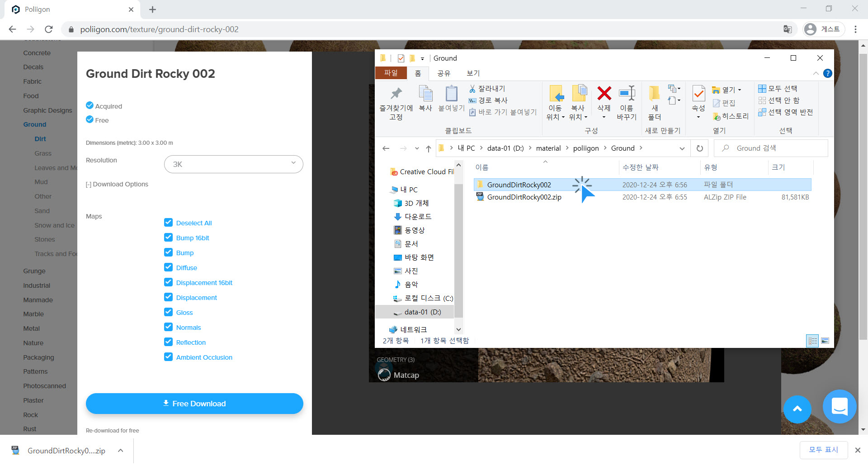
Task: Open Metal category in sidebar
Action: pyautogui.click(x=32, y=328)
